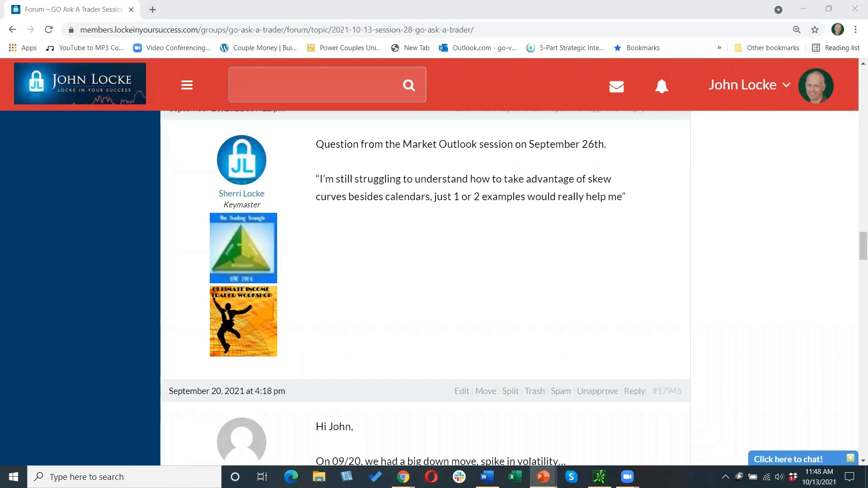868x488 pixels.
Task: Click Move on post #17945
Action: pos(486,391)
